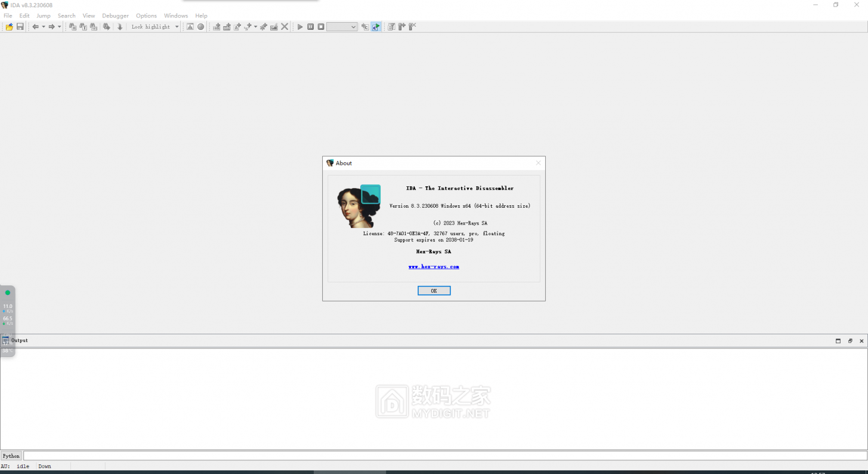Viewport: 868px width, 474px height.
Task: Expand the arrow beside the S-plus icon
Action: [x=255, y=27]
